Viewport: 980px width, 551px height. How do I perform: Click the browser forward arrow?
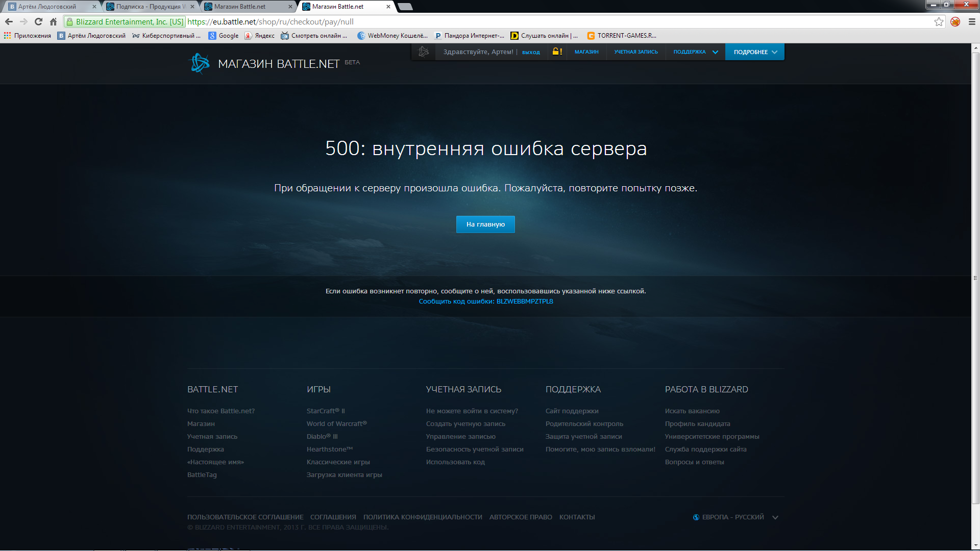click(23, 22)
